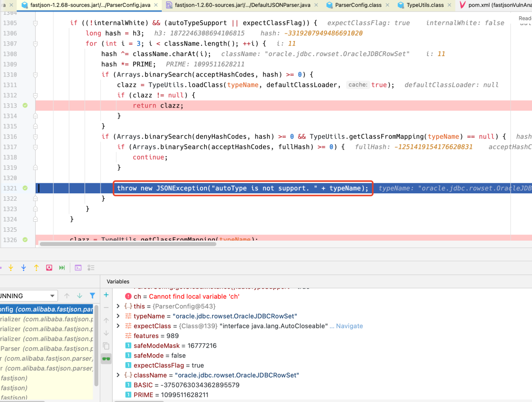Click the Trace Current Stream Chain icon

tap(91, 268)
